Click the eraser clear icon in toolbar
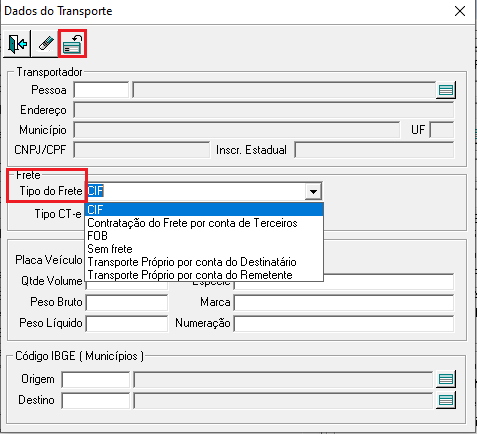477x434 pixels. [x=45, y=44]
